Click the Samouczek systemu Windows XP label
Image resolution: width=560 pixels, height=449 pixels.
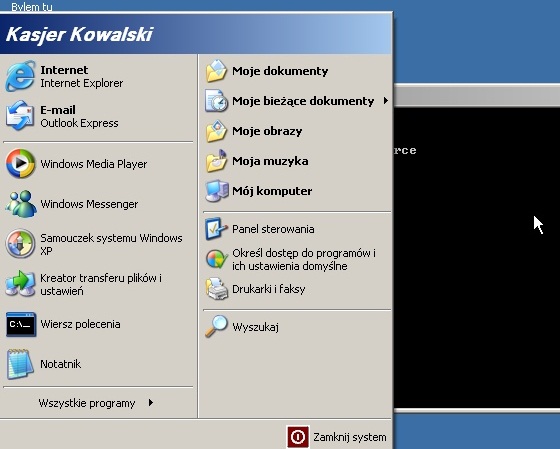(111, 244)
